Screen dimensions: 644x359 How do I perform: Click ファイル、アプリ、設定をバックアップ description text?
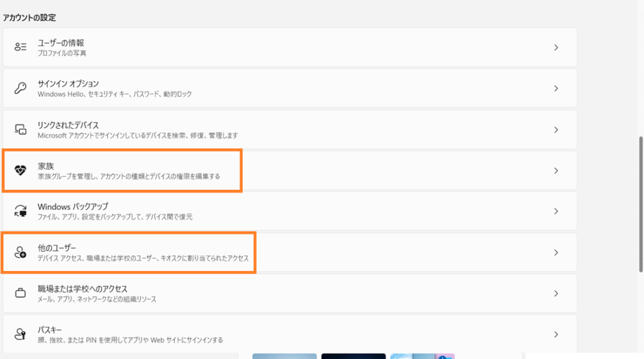click(115, 216)
